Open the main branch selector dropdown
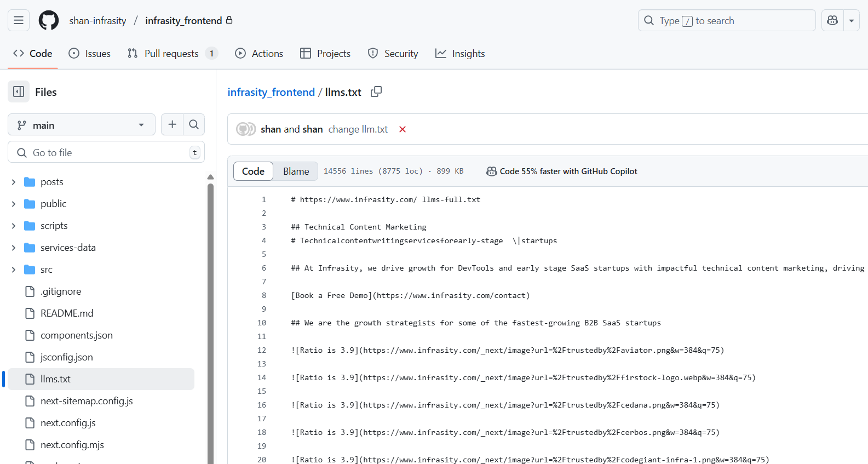Image resolution: width=868 pixels, height=464 pixels. (x=82, y=124)
